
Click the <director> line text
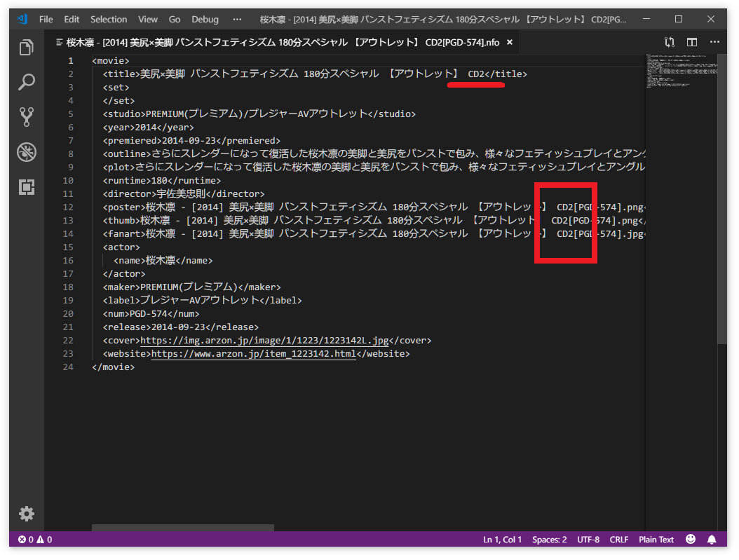184,193
